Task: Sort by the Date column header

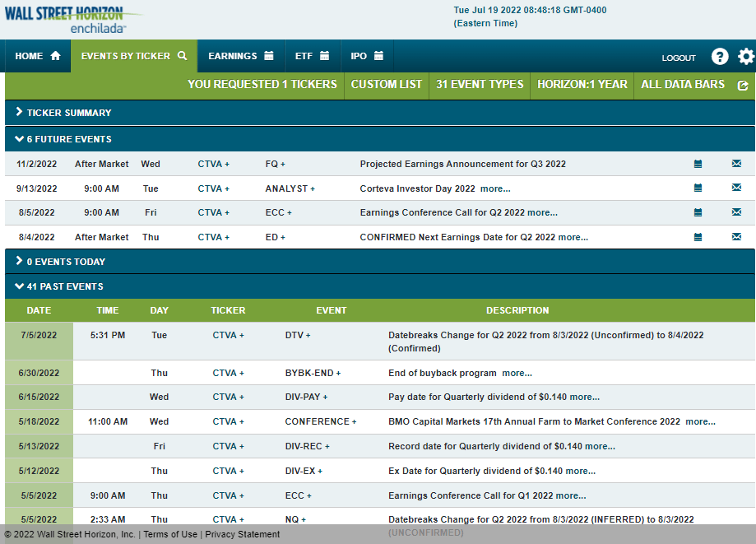Action: pos(39,310)
